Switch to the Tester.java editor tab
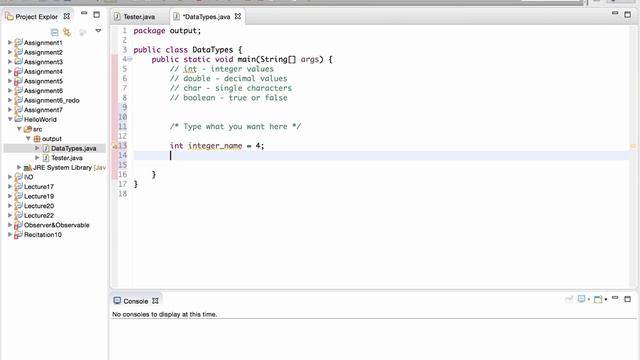This screenshot has height=360, width=640. click(x=139, y=17)
